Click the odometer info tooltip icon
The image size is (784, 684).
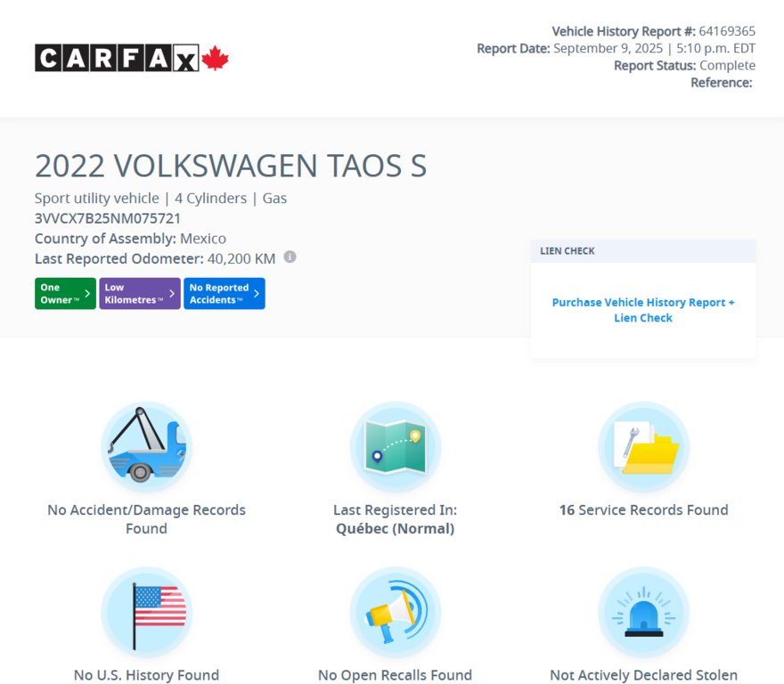point(289,257)
